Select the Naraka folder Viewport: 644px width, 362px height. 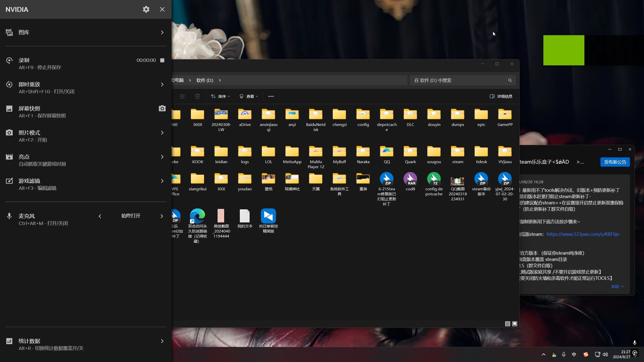(363, 155)
